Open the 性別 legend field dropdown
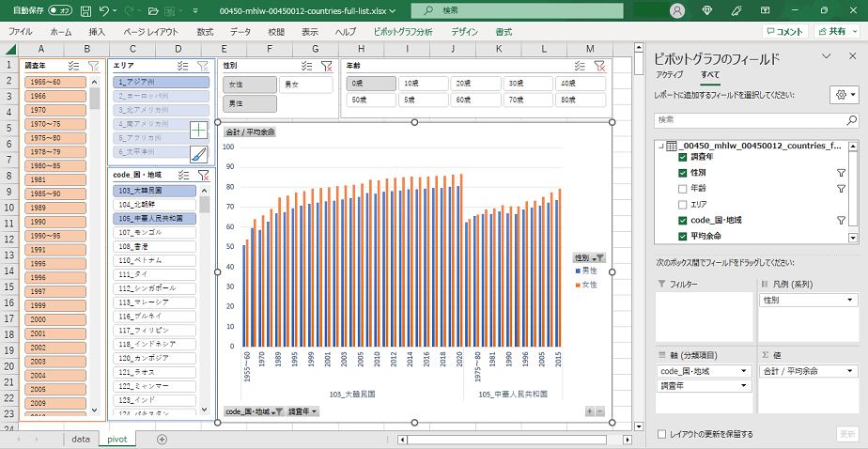868x449 pixels. pos(850,301)
